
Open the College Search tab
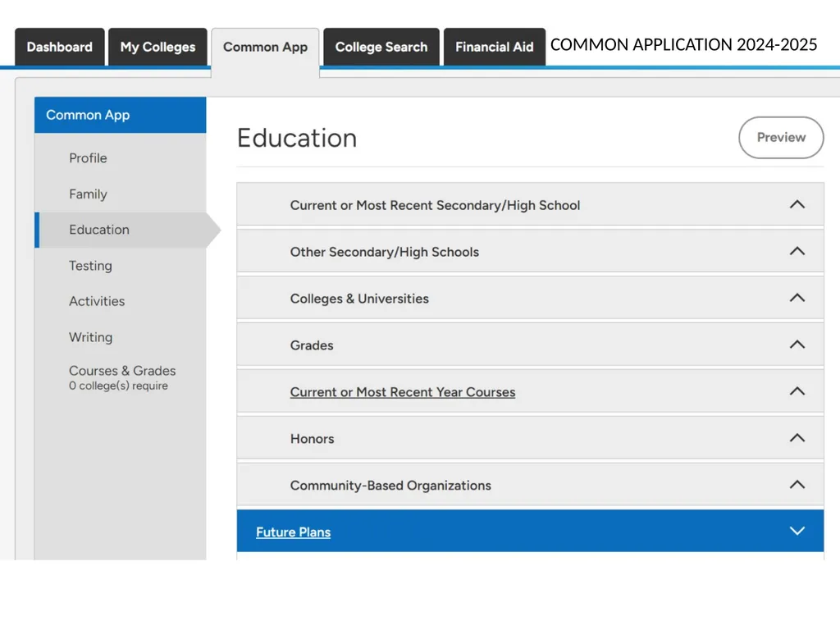[x=381, y=47]
